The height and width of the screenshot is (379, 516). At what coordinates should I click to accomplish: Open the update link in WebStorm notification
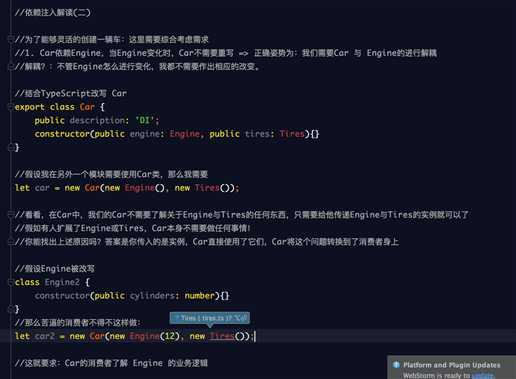pos(482,376)
